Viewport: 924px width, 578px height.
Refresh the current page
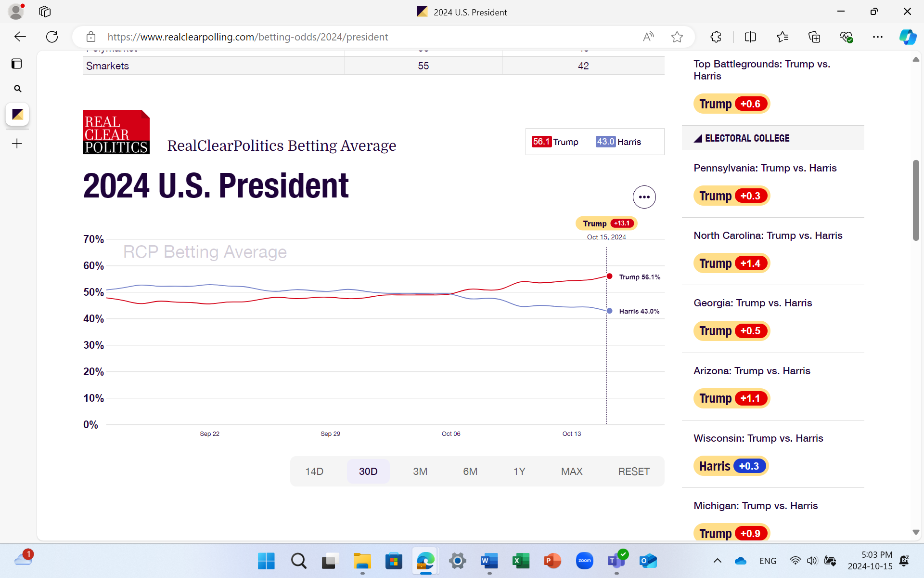tap(52, 37)
